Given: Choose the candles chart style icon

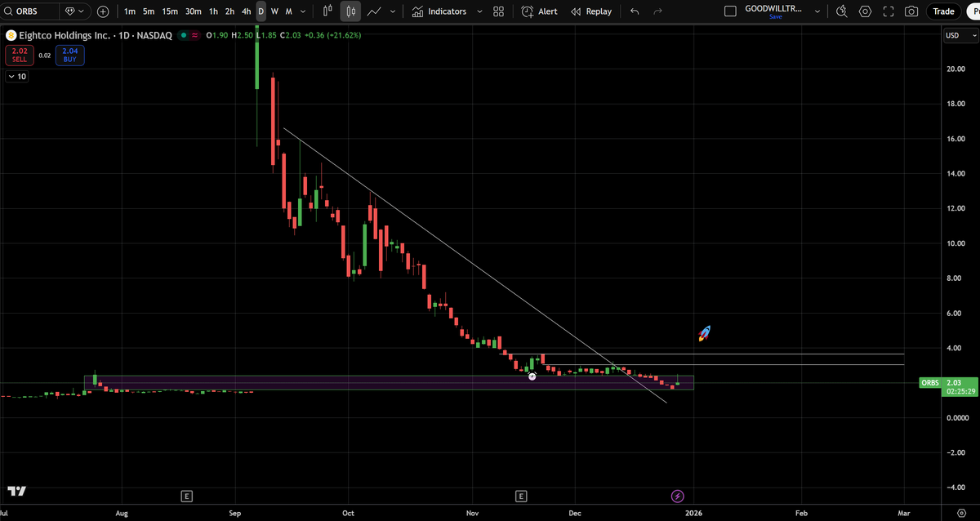Looking at the screenshot, I should coord(351,11).
